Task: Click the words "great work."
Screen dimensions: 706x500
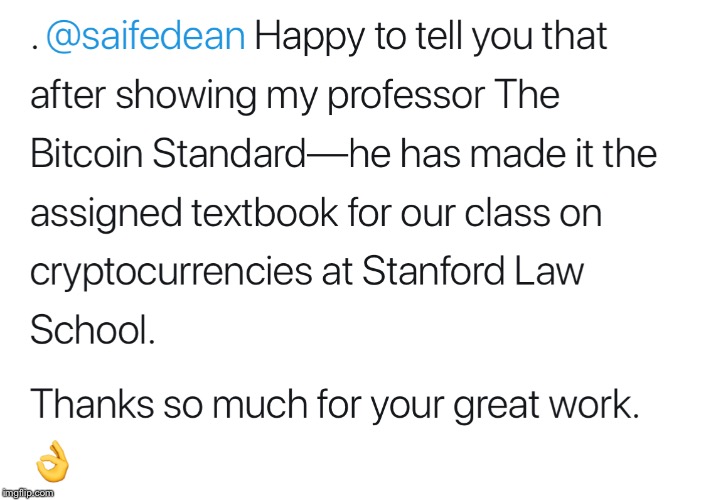Action: pos(546,405)
